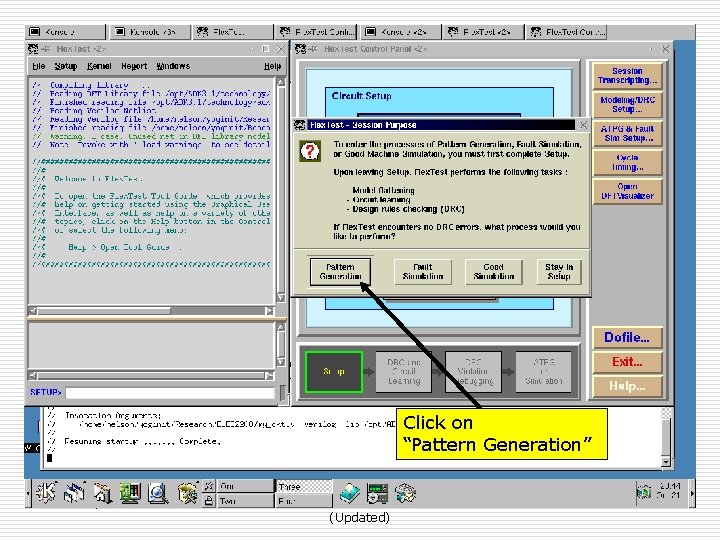Open the Report menu in FlexTest window
This screenshot has width=720, height=540.
[x=134, y=66]
